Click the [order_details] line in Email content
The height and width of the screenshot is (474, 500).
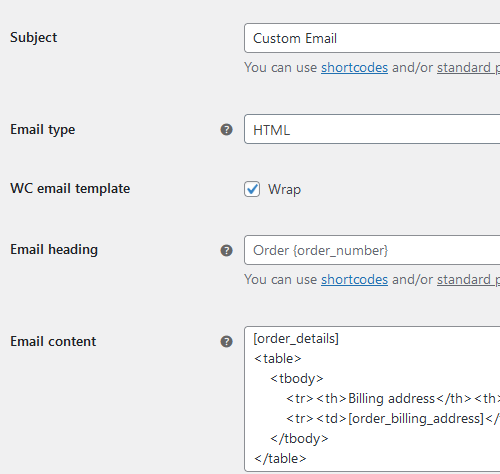coord(296,339)
